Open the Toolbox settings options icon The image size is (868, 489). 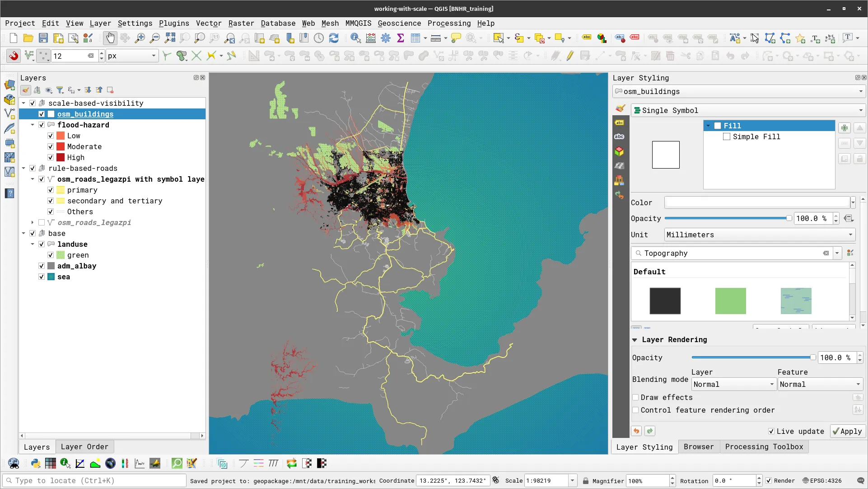pos(386,38)
